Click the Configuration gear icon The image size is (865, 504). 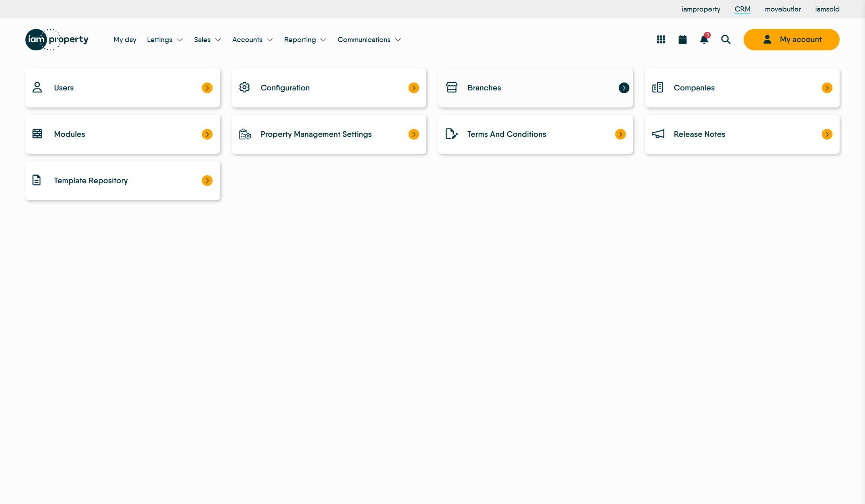pos(244,88)
